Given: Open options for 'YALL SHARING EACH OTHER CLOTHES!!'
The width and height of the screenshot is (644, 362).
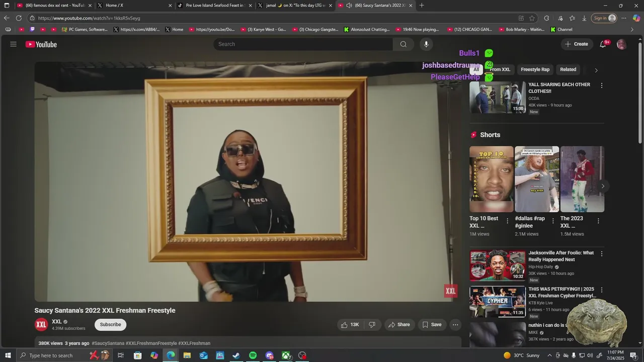Looking at the screenshot, I should point(601,85).
